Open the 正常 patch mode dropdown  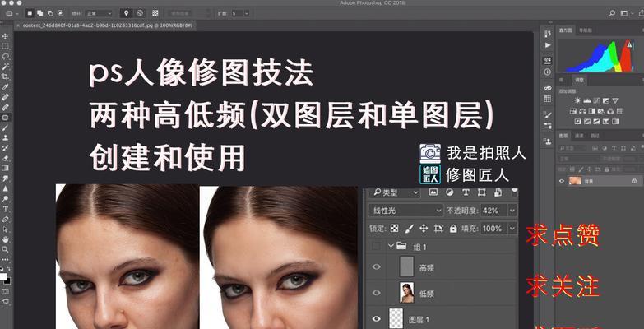pos(99,13)
